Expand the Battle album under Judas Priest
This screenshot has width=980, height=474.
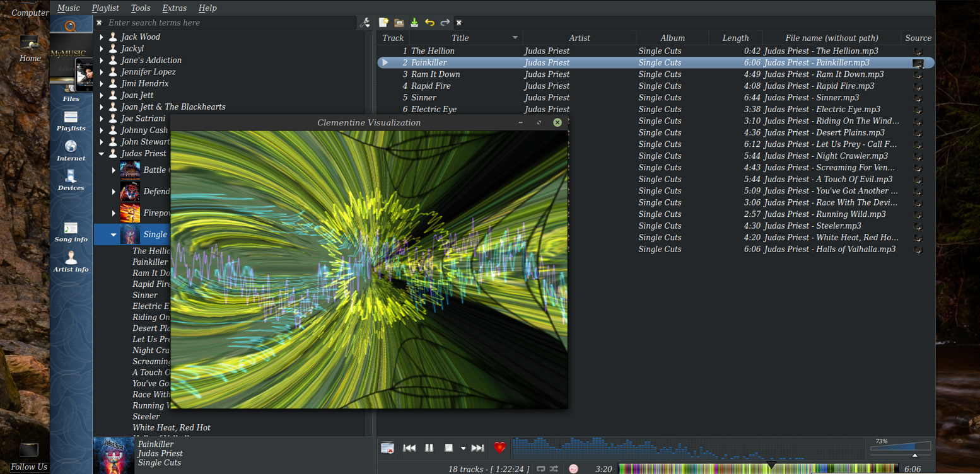tap(114, 170)
